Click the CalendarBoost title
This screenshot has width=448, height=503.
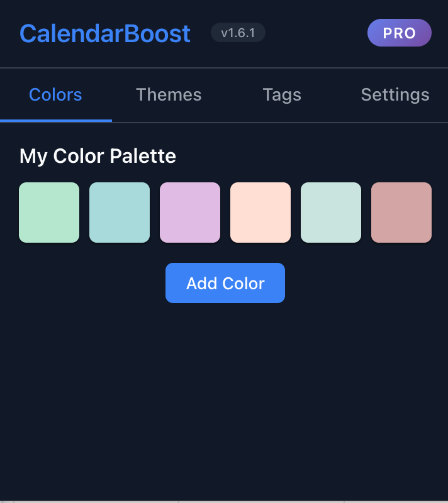tap(104, 33)
